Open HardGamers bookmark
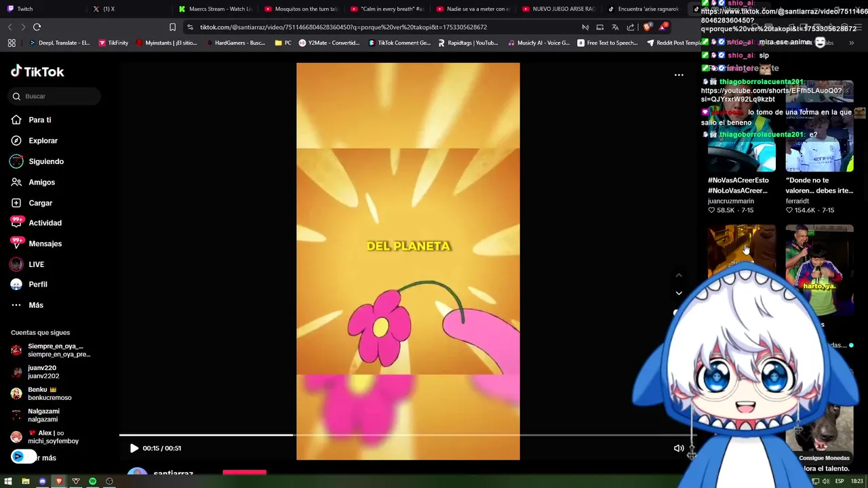 coord(235,43)
